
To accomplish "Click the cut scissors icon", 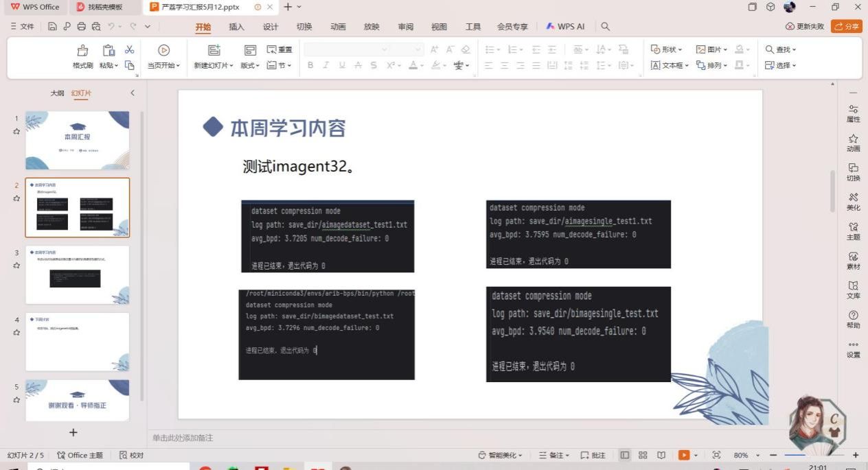I will coord(129,50).
